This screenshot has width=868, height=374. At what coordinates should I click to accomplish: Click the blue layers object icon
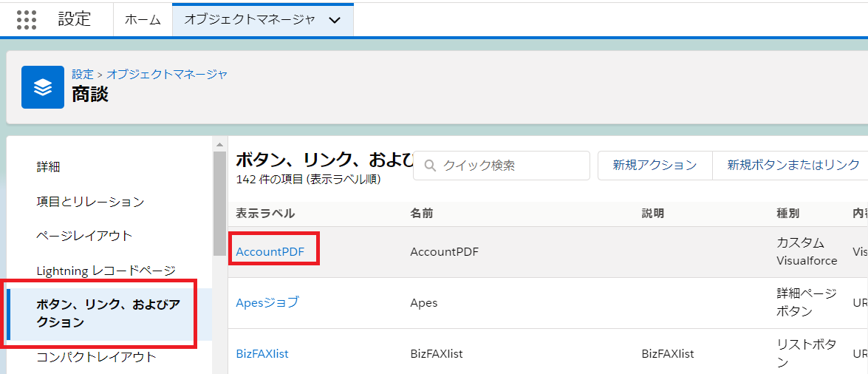(43, 87)
